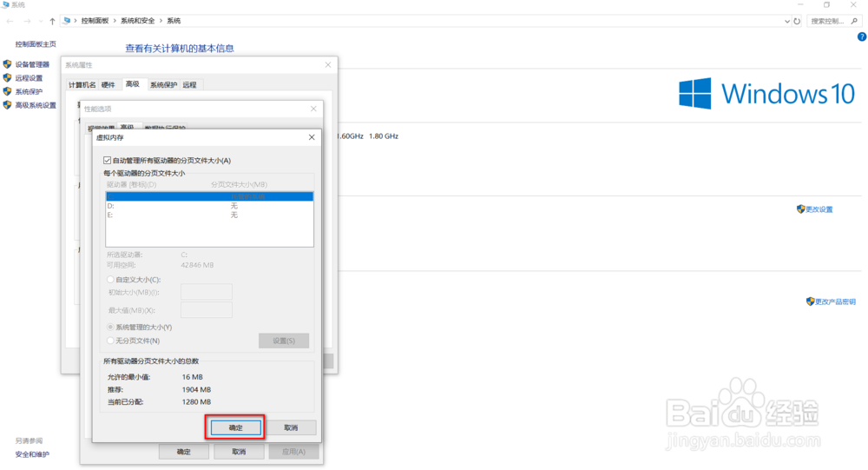Open the blue help question mark
Viewport: 868px width, 470px height.
click(862, 36)
